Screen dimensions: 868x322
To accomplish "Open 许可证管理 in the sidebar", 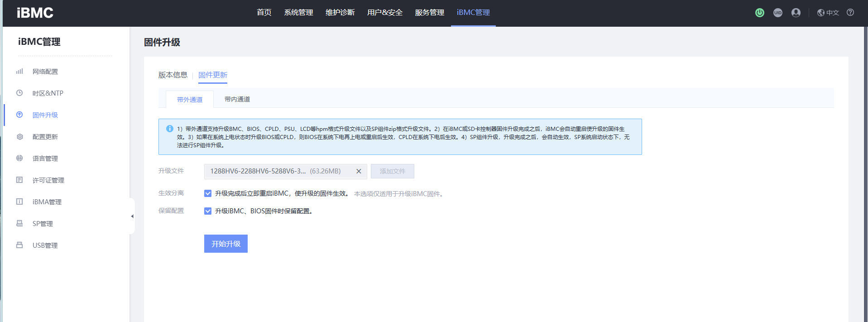I will pyautogui.click(x=48, y=180).
